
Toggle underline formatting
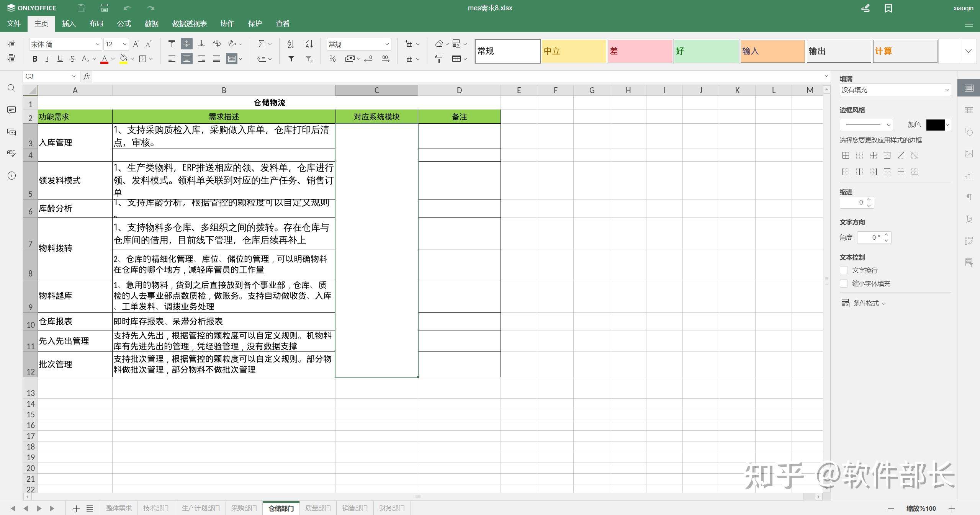[60, 59]
